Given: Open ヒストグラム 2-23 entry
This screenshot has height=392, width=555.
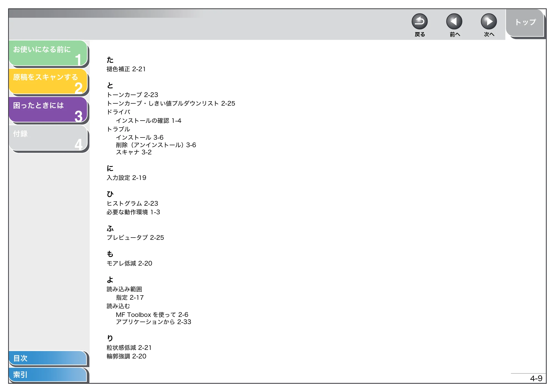Looking at the screenshot, I should coord(132,203).
